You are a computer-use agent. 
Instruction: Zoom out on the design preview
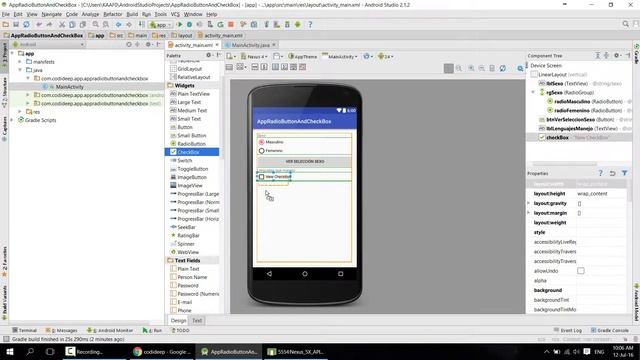tap(482, 68)
